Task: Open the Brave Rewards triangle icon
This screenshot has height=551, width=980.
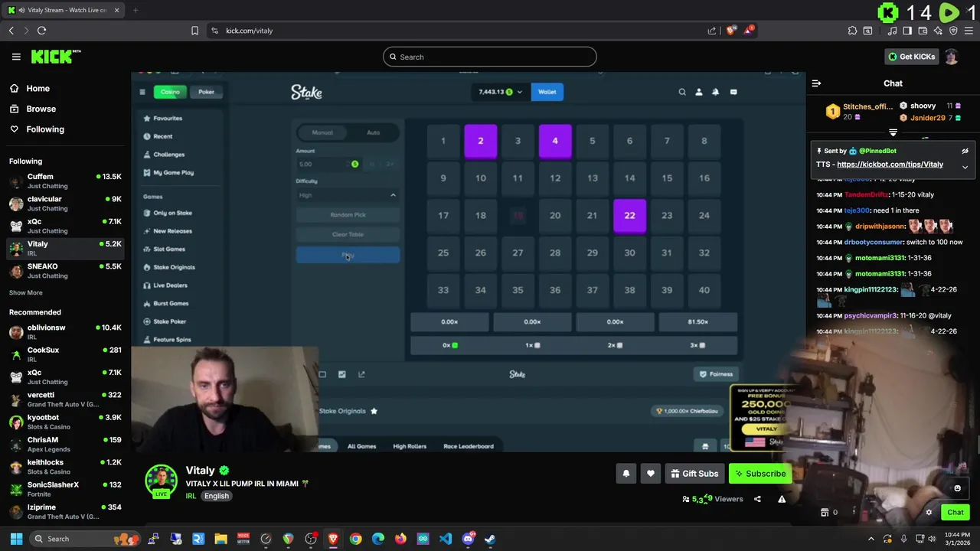Action: (750, 31)
